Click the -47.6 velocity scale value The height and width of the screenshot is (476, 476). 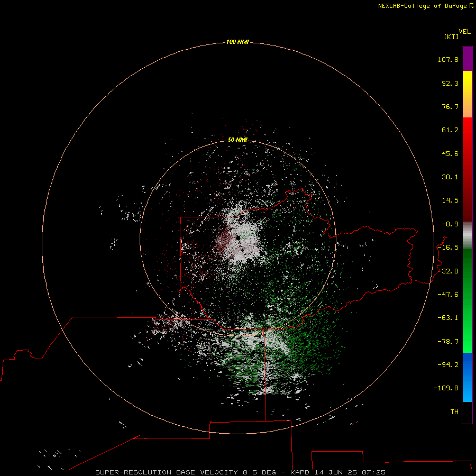(x=448, y=295)
